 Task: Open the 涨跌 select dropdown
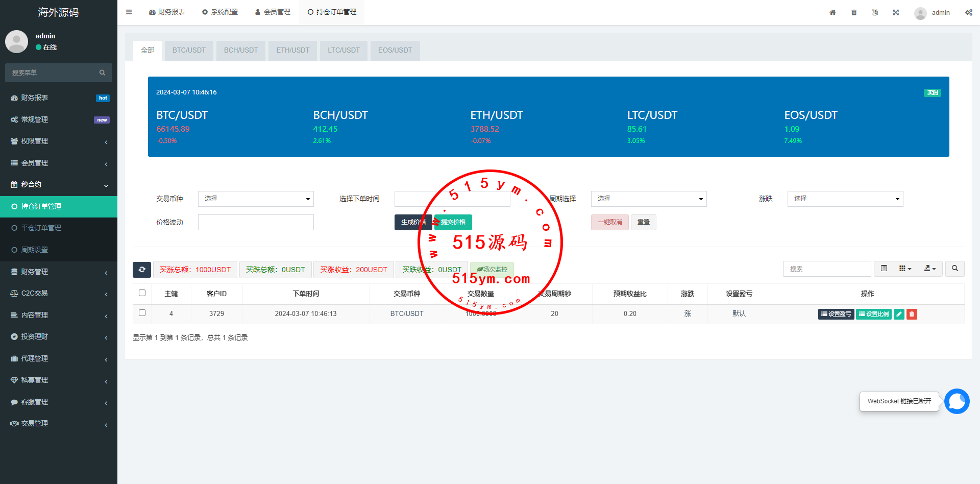tap(845, 199)
